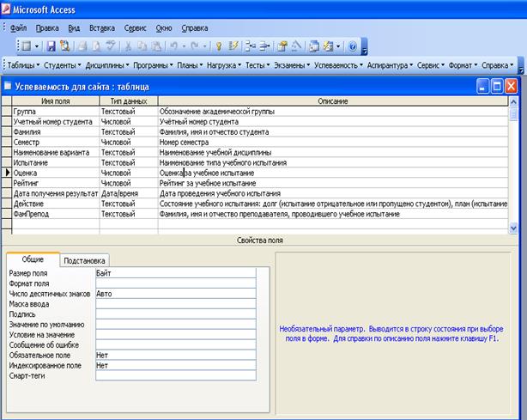The width and height of the screenshot is (527, 420).
Task: Click the Cut scissors icon
Action: tap(130, 46)
